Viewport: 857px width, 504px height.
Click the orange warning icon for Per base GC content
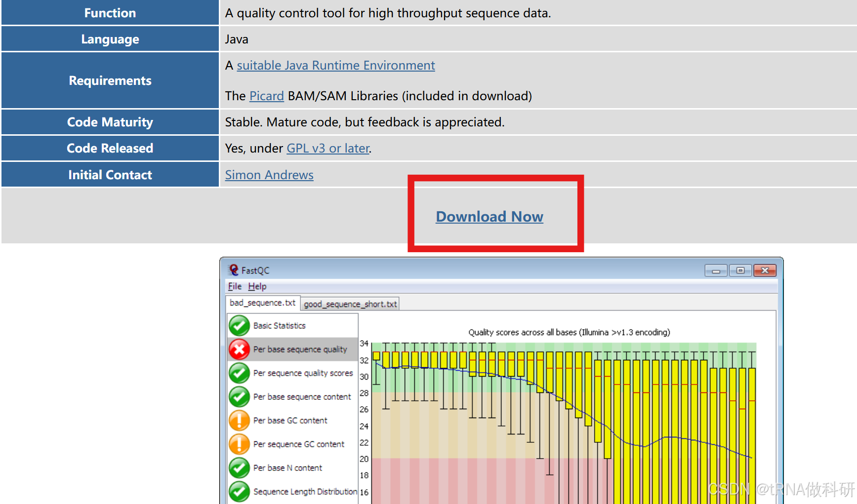[x=239, y=421]
